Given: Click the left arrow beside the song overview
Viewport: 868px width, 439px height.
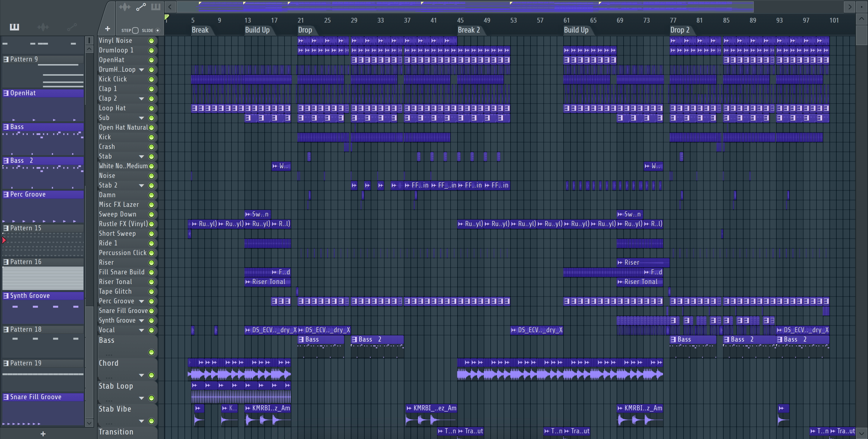Looking at the screenshot, I should pyautogui.click(x=170, y=7).
